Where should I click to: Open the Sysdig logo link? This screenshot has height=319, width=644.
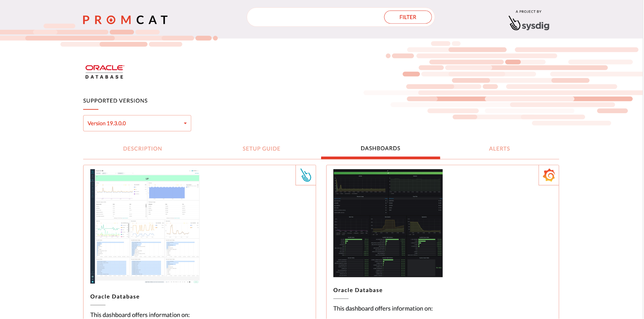click(529, 23)
